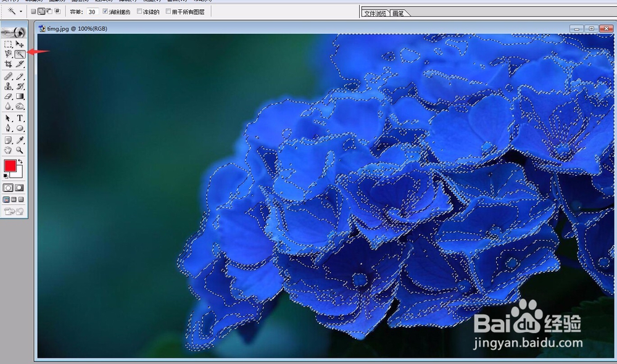Select the Path Selection arrow tool
This screenshot has height=364, width=617.
pyautogui.click(x=8, y=118)
